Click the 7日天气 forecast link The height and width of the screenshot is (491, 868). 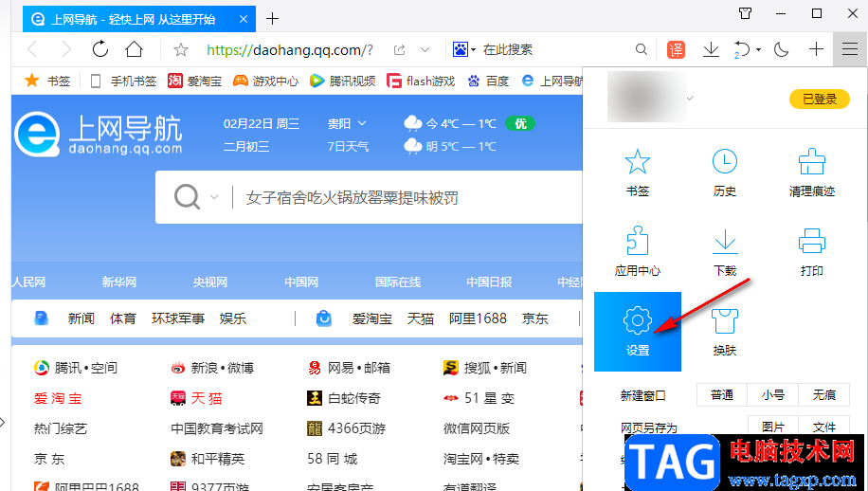(x=348, y=146)
